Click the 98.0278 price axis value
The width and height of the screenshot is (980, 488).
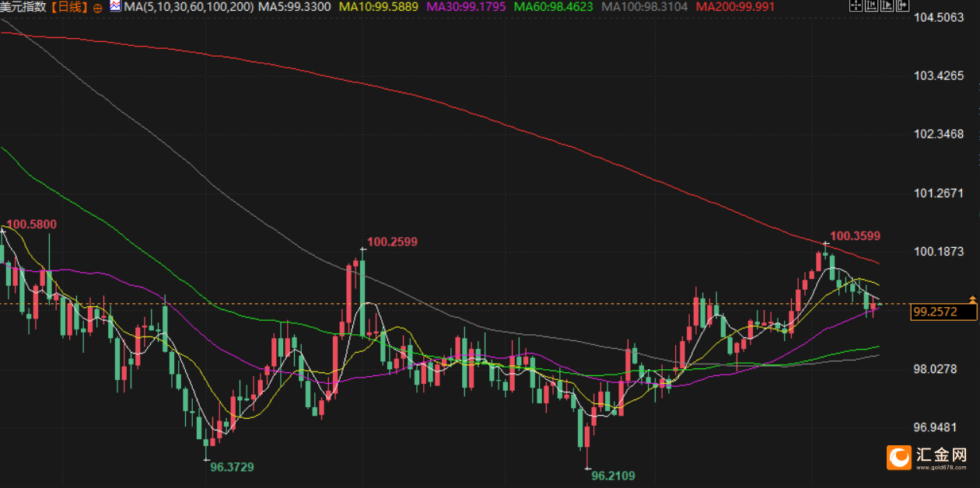[937, 368]
